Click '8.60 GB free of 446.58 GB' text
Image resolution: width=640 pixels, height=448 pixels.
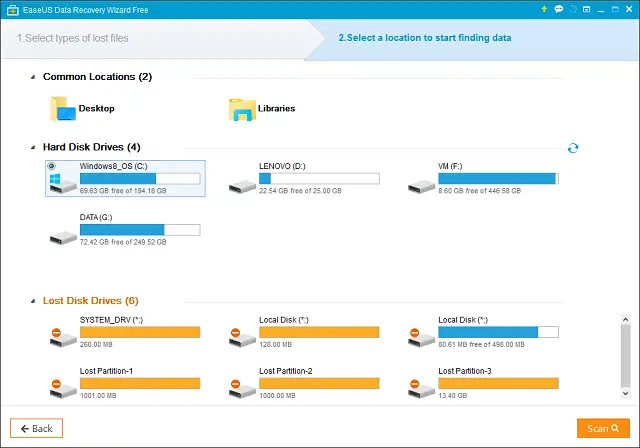[x=480, y=191]
